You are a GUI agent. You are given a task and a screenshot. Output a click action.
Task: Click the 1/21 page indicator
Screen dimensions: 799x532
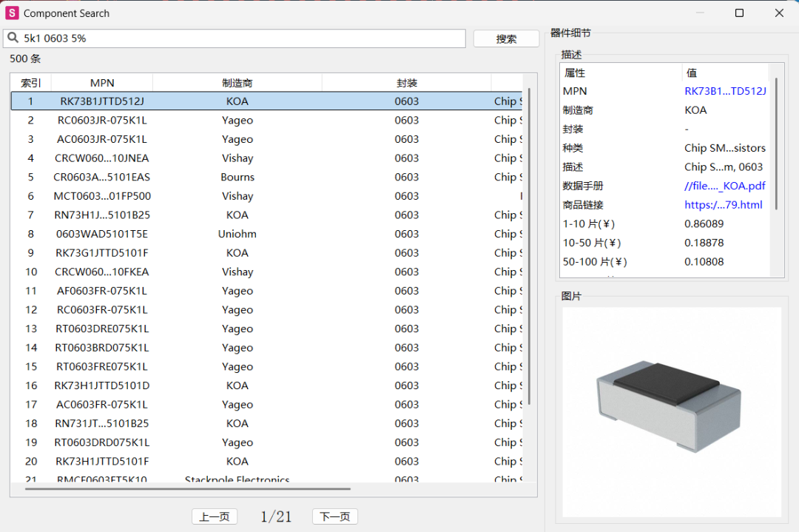click(276, 516)
